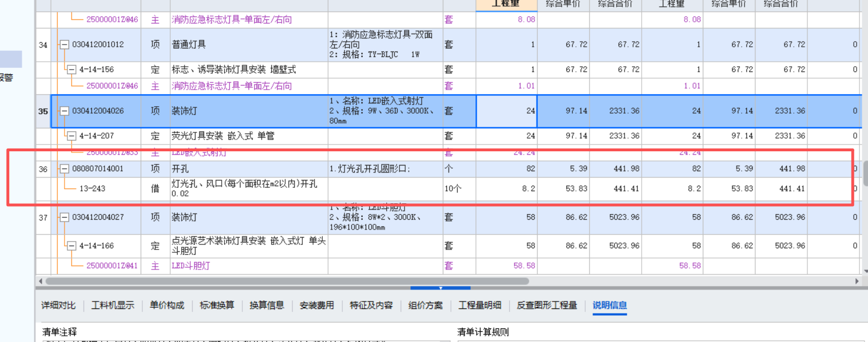Click the 清单注释 label
Image resolution: width=868 pixels, height=342 pixels.
coord(59,332)
